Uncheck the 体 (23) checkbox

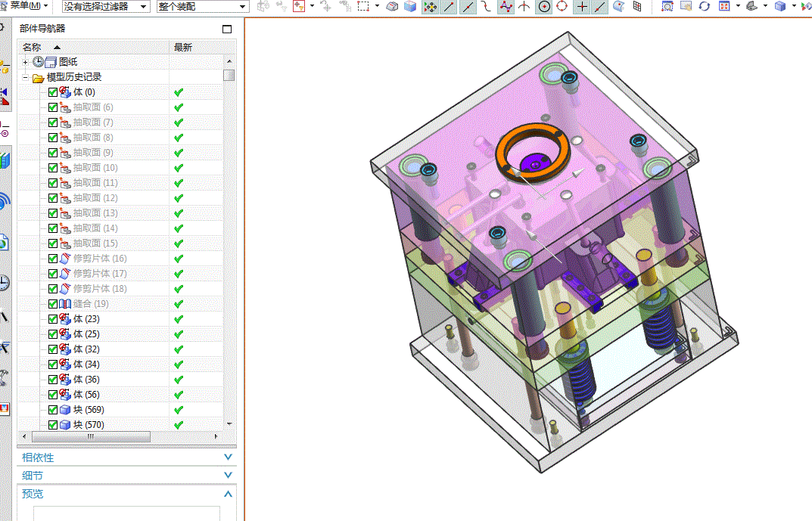tap(53, 319)
